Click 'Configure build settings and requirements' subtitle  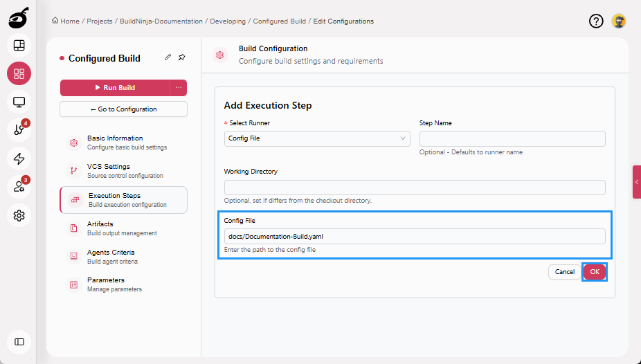pyautogui.click(x=311, y=61)
